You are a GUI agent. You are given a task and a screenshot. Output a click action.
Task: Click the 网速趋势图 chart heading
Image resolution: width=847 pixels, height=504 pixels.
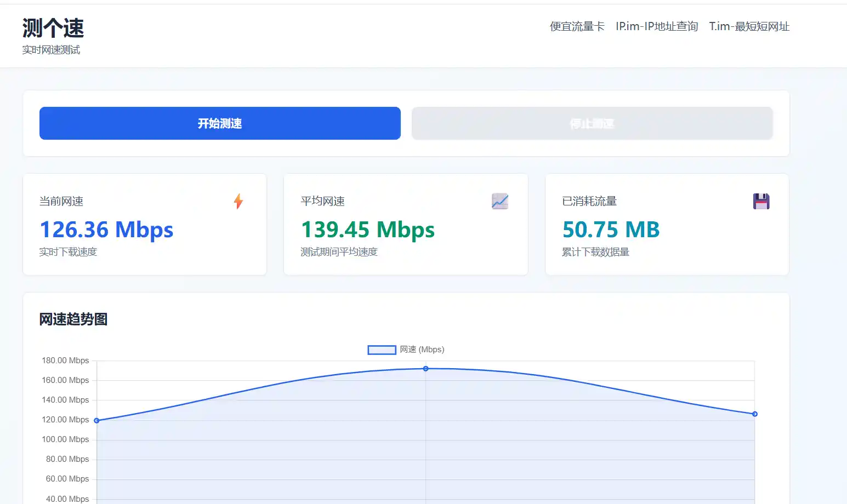(73, 319)
